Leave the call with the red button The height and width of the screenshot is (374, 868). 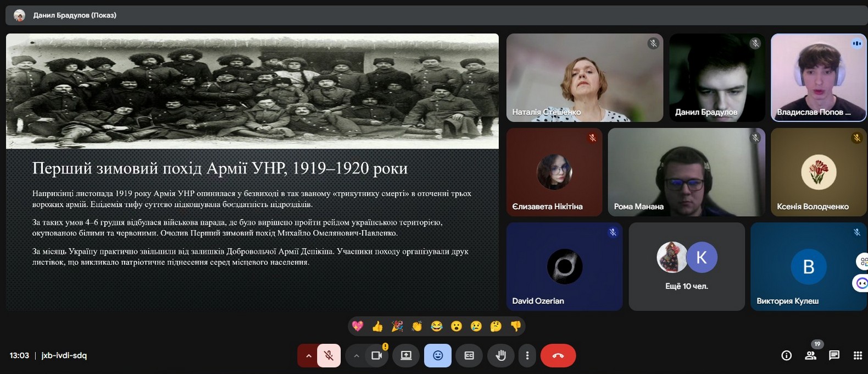(558, 356)
